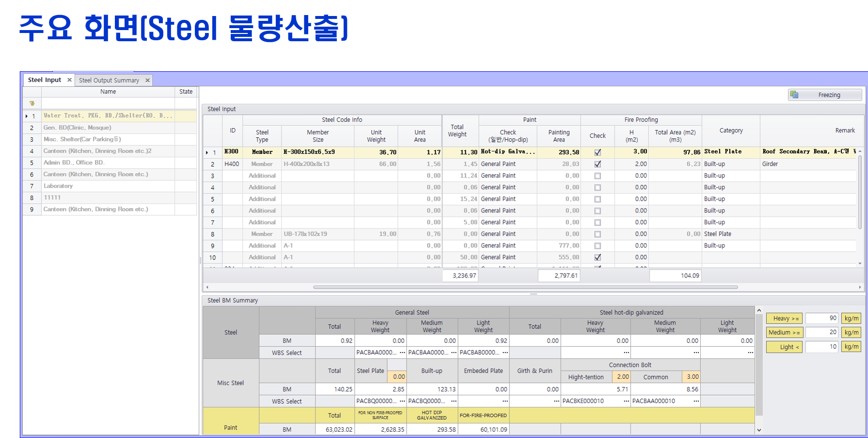Open WBS ellipsis for General Steel Heavy Weight
Screen dimensions: 868x438
[x=402, y=353]
